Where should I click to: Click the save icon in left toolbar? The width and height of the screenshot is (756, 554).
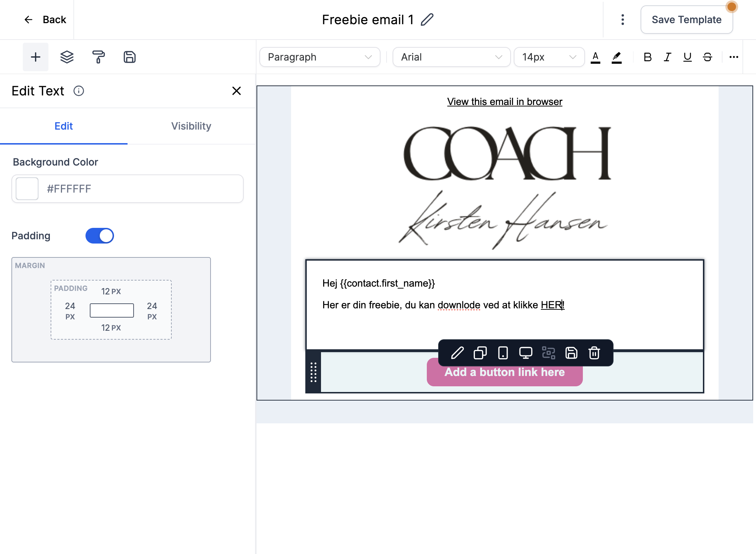(x=130, y=57)
